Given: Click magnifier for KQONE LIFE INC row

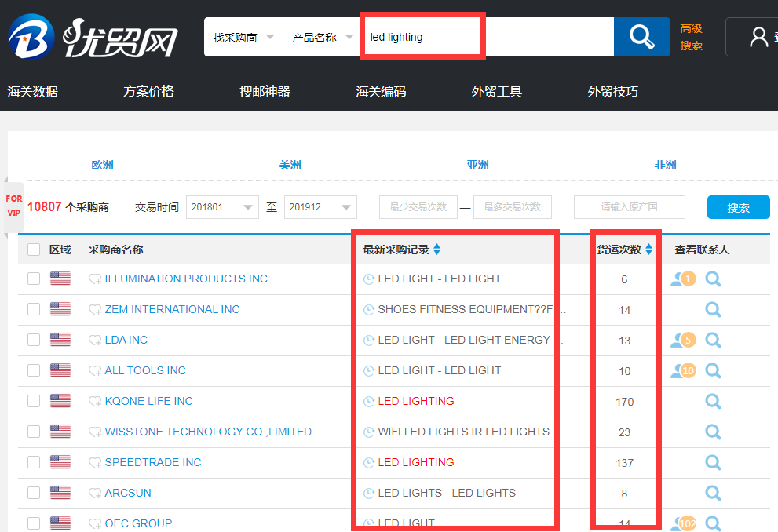Looking at the screenshot, I should tap(713, 402).
